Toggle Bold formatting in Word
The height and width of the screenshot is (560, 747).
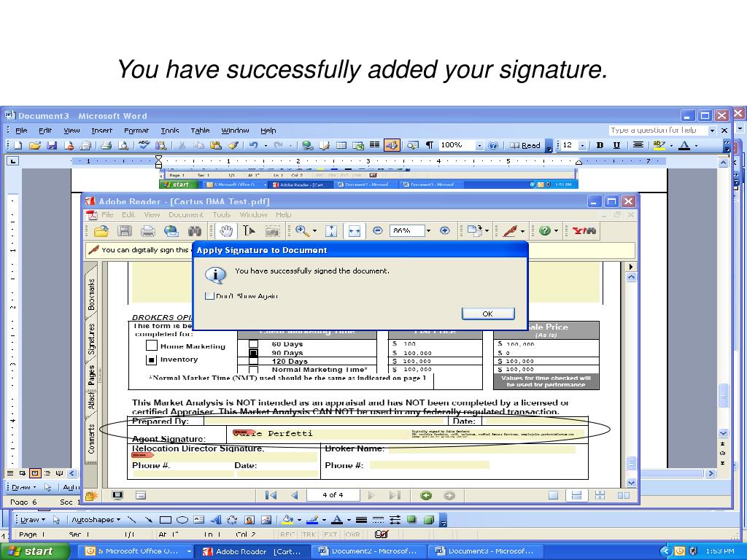coord(600,145)
